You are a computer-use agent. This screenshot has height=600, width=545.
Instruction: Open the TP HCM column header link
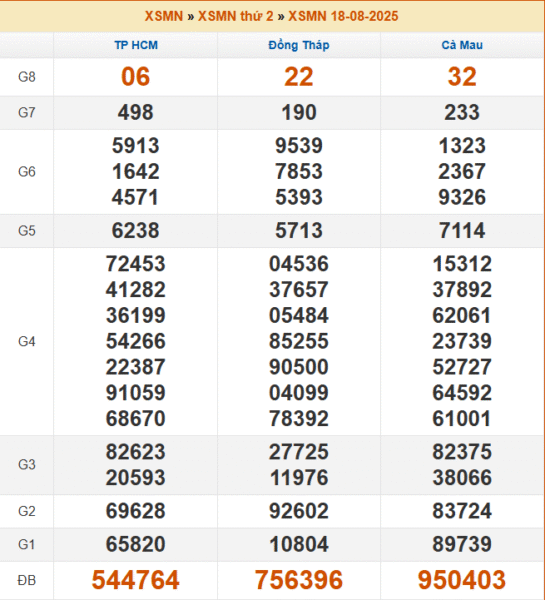[136, 45]
